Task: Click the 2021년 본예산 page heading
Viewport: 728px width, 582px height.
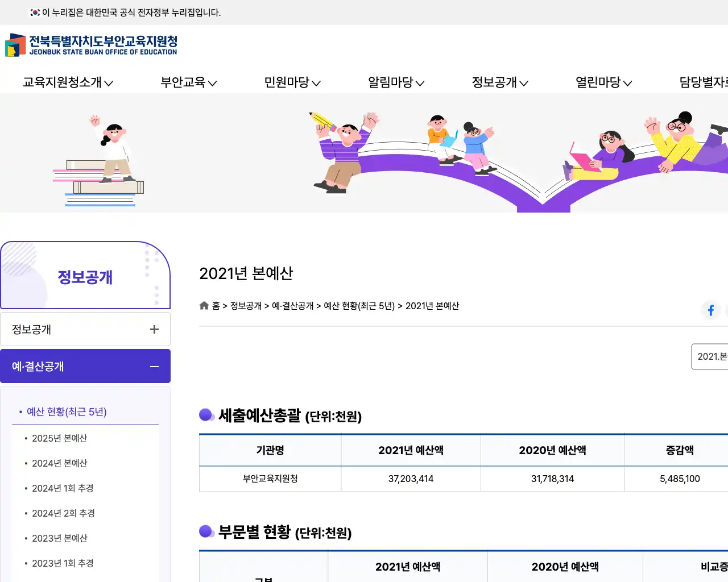Action: (246, 273)
